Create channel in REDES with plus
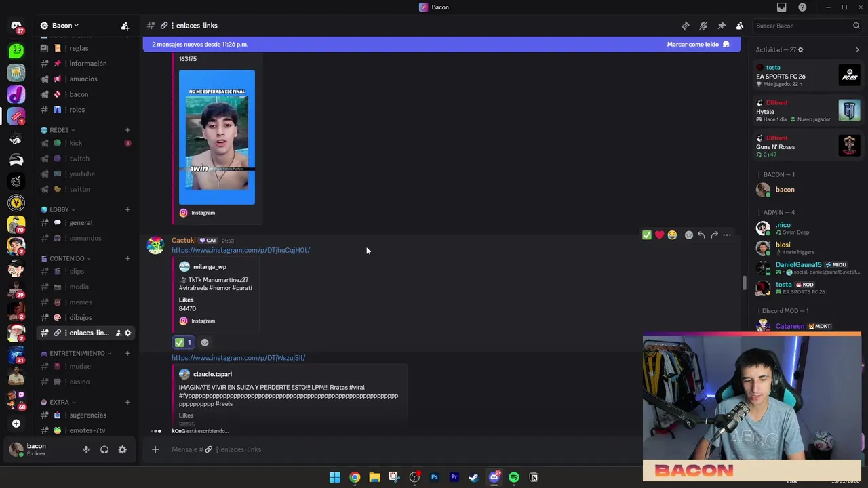Screen dimensions: 868x488 pyautogui.click(x=127, y=130)
